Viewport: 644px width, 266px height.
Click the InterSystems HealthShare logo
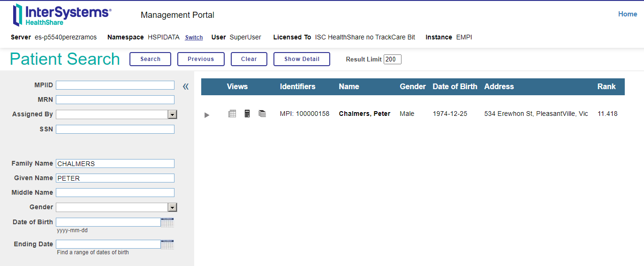point(62,15)
